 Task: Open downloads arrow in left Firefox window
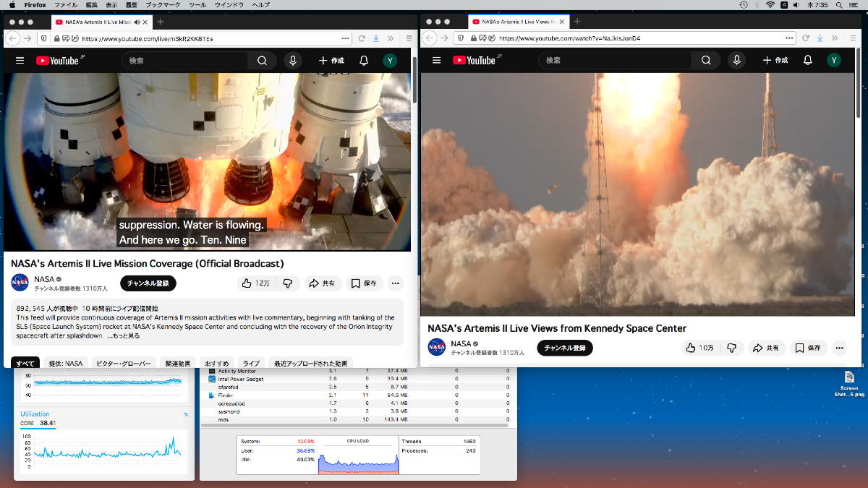(377, 38)
